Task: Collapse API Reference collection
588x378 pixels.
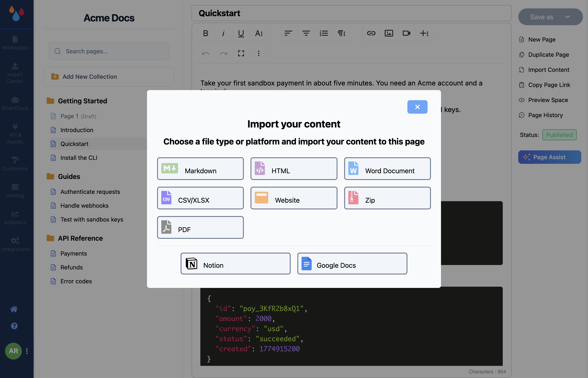Action: (x=75, y=238)
